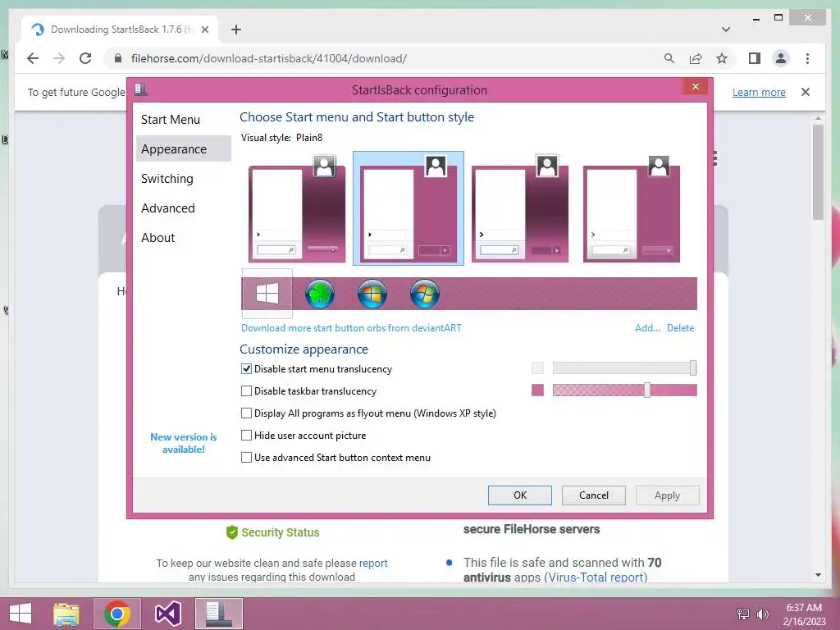Open the Virus-Total report link
Screen dimensions: 840x630
tap(596, 577)
